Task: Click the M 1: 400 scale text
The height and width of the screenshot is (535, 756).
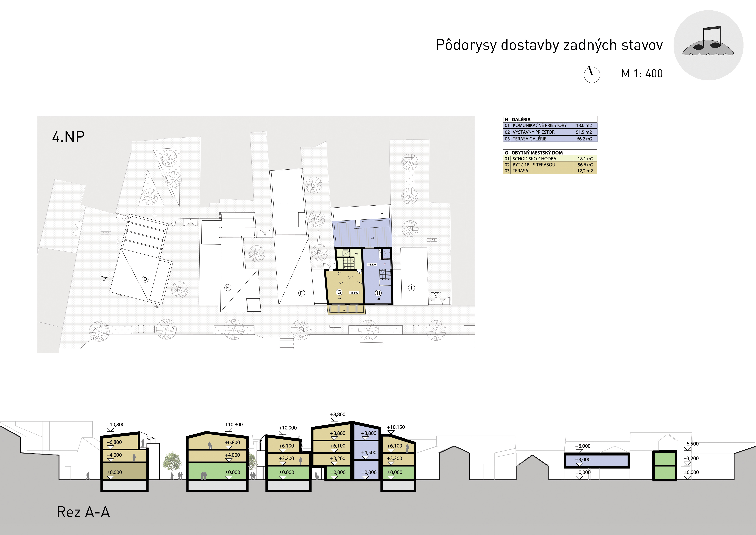Action: (x=642, y=74)
